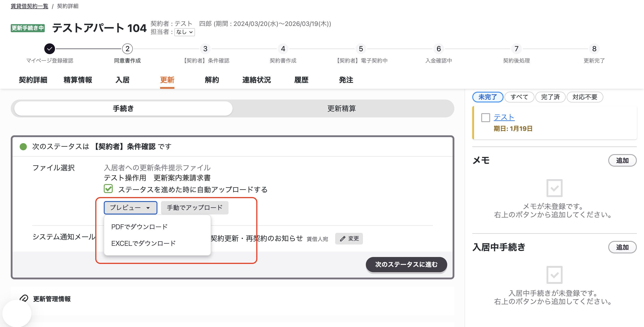Click テスト操作用 更新案内兼請求書 file name
Viewport: 644px width, 327px height.
(157, 178)
